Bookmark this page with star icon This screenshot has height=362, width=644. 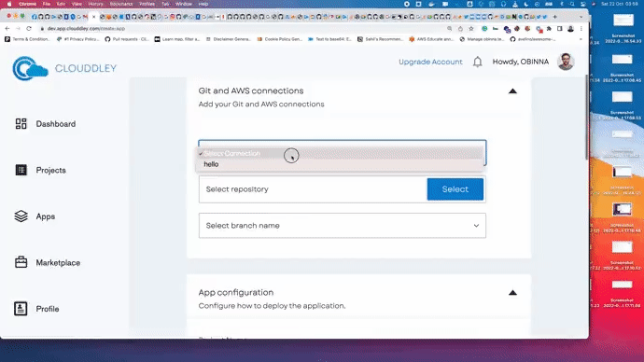(x=471, y=29)
